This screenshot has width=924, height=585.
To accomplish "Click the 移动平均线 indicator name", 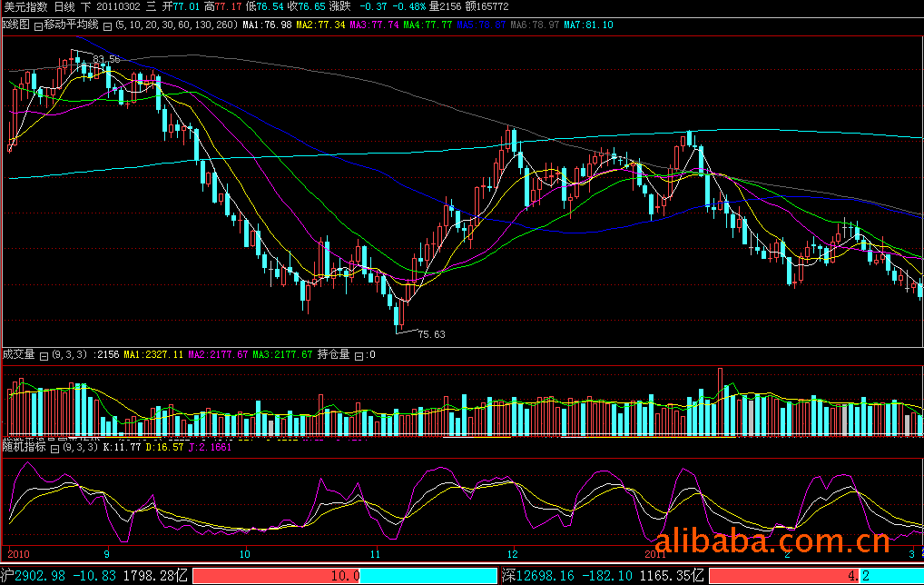I will (72, 25).
